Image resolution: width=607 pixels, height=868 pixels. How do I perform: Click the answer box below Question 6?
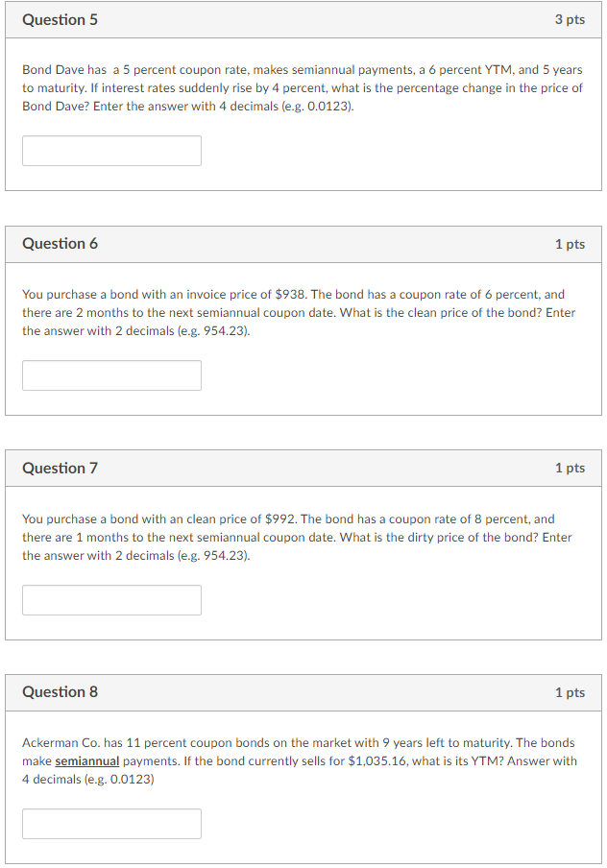tap(110, 375)
